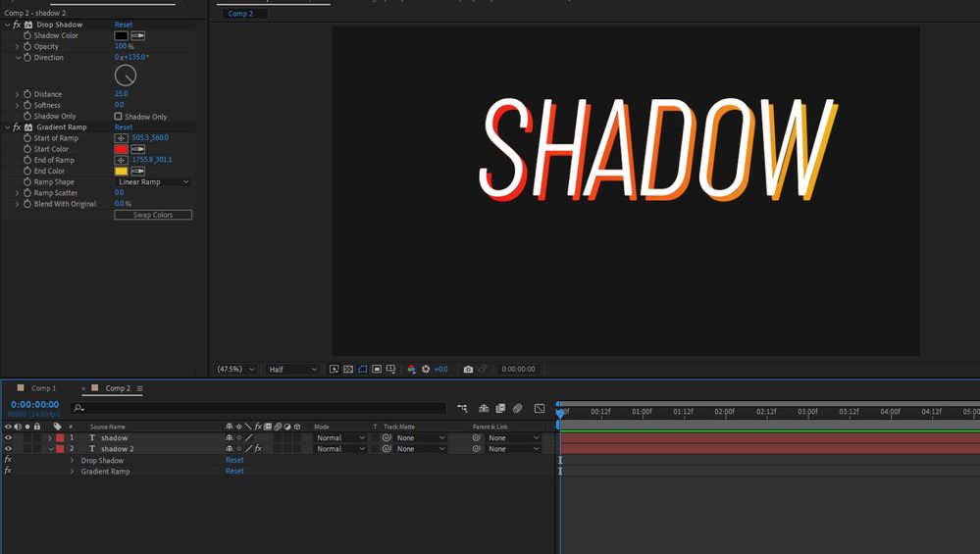
Task: Open the Ramp Shape Linear Ramp dropdown
Action: click(153, 181)
